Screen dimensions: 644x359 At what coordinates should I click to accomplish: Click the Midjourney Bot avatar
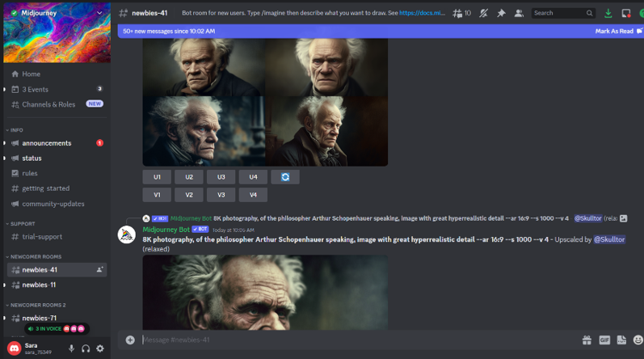pyautogui.click(x=127, y=235)
